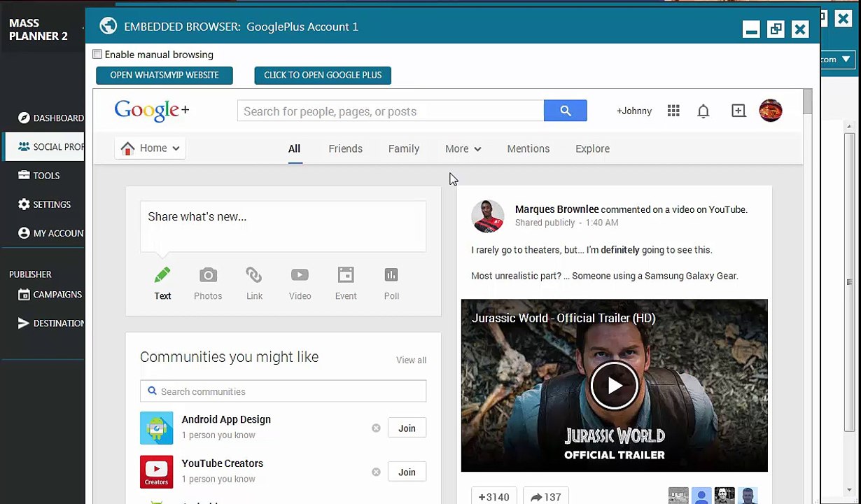Open Destinations in the Publisher section
861x504 pixels.
pyautogui.click(x=51, y=323)
